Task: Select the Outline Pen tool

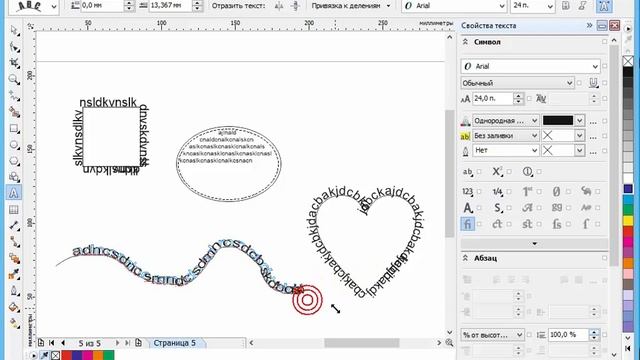Action: click(14, 291)
